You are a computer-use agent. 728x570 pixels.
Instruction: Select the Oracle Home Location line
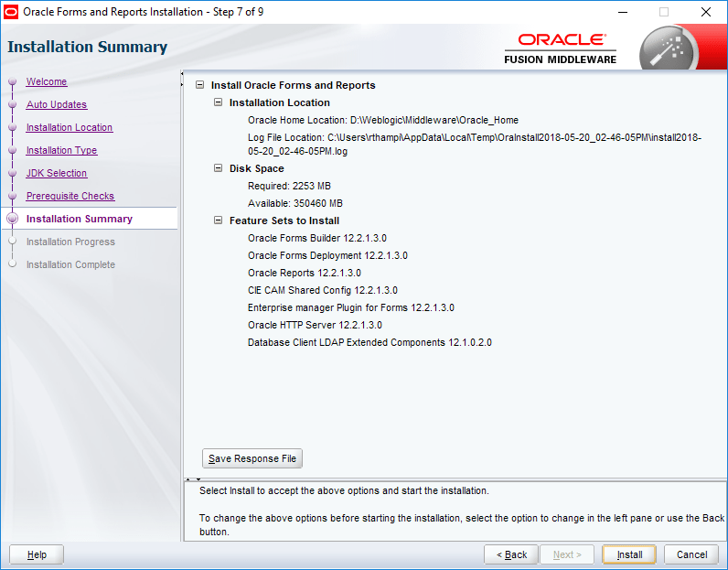pos(383,120)
